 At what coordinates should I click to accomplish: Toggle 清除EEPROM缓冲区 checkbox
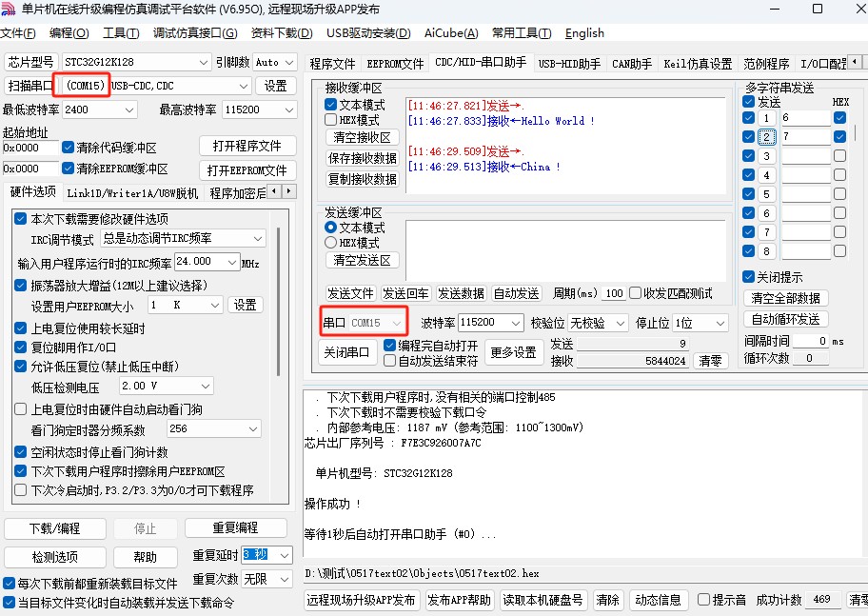pos(69,168)
